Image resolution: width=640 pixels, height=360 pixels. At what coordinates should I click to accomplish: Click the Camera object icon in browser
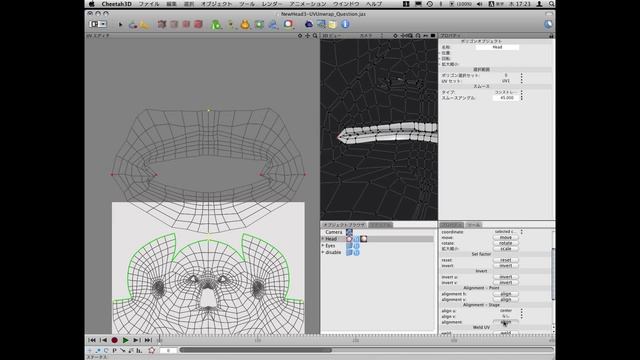point(349,232)
